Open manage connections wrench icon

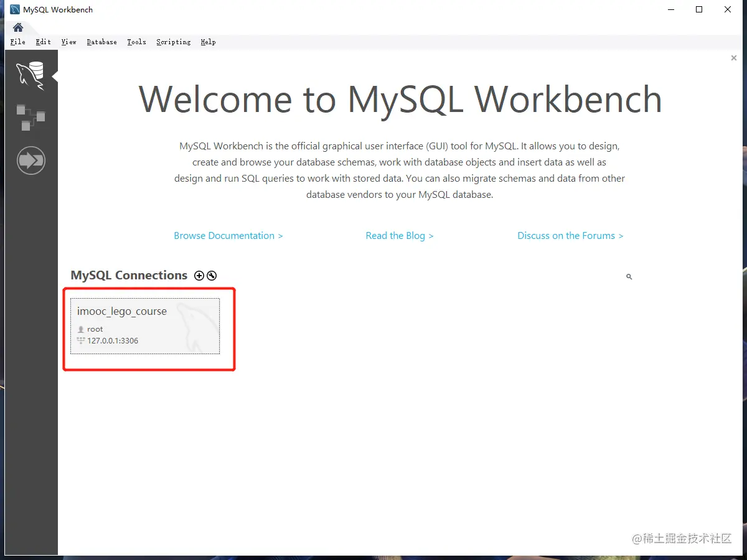tap(212, 276)
